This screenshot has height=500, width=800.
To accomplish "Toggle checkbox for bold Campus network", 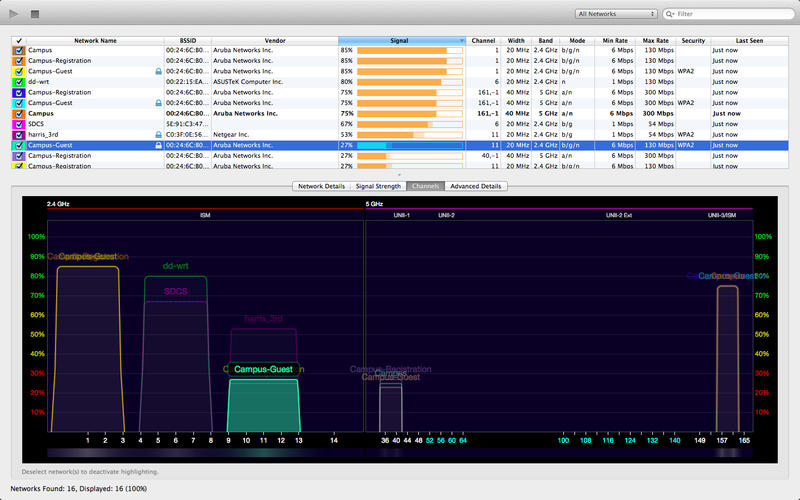I will pos(18,114).
